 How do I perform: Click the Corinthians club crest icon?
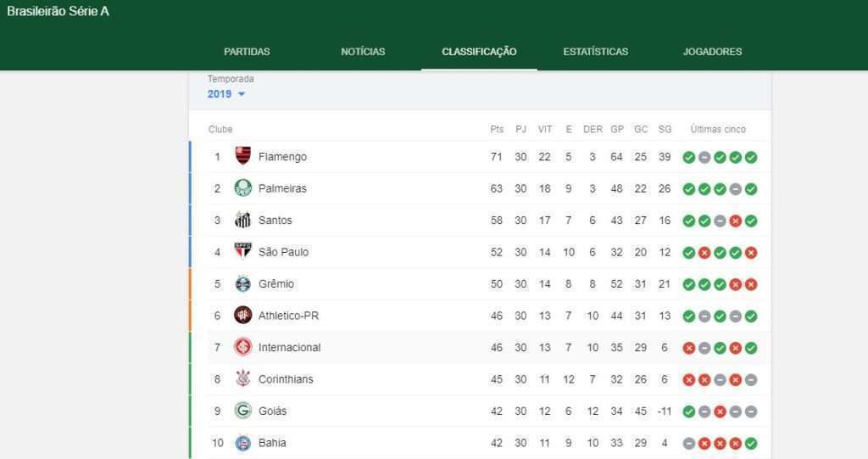[243, 379]
